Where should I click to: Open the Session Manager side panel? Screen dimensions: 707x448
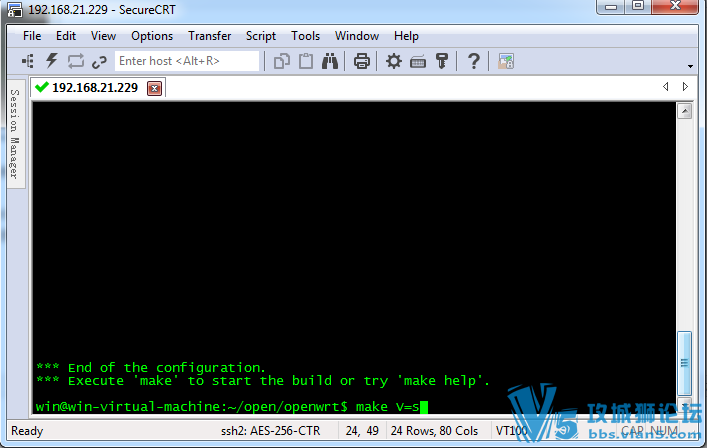point(15,134)
